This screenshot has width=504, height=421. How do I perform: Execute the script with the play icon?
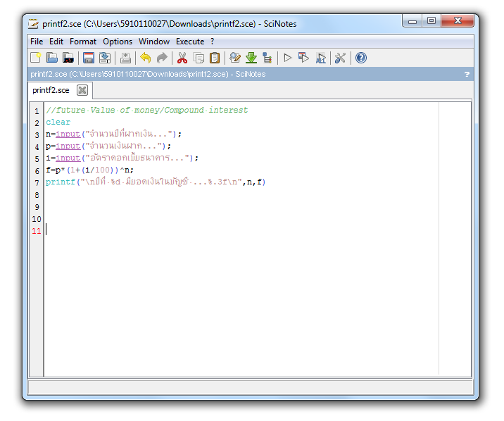(x=288, y=58)
